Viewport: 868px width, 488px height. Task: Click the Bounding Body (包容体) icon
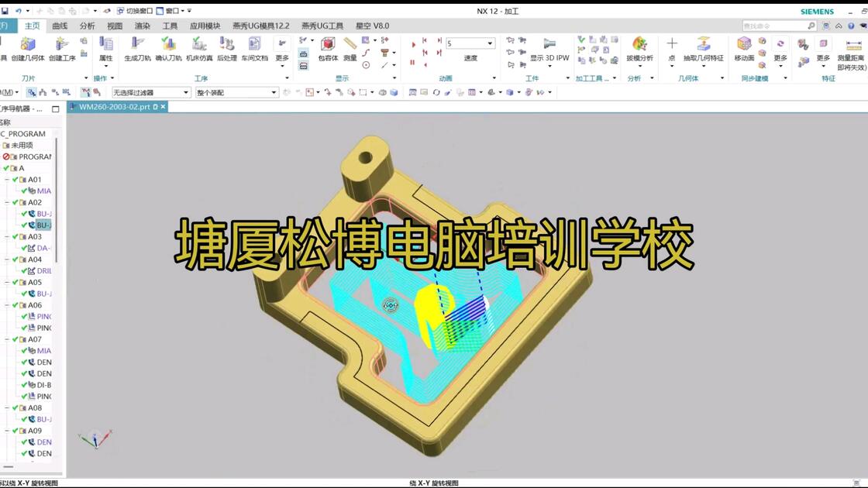[x=328, y=43]
